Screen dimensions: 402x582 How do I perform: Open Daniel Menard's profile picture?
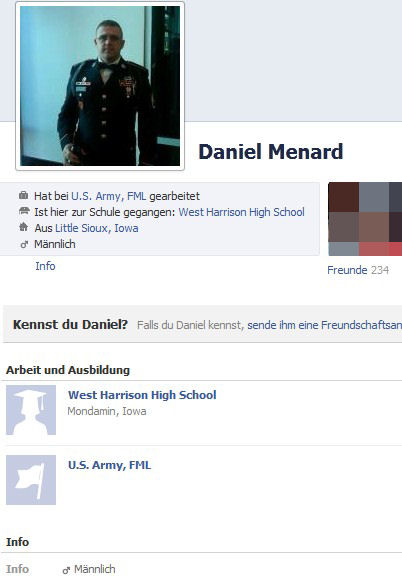pyautogui.click(x=100, y=86)
